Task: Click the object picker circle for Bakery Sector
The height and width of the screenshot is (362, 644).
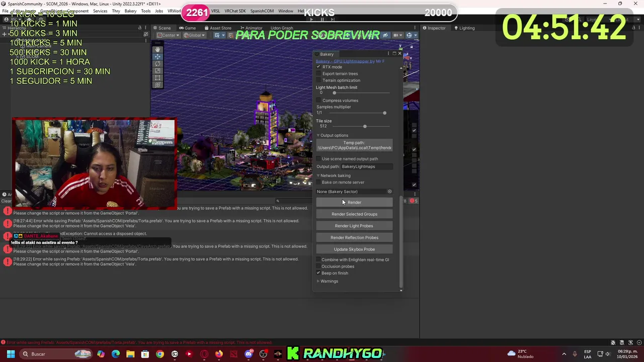Action: (x=389, y=192)
